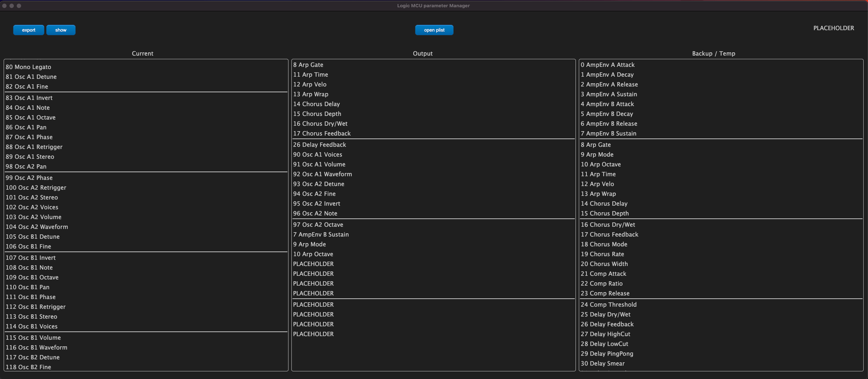Viewport: 868px width, 379px height.
Task: Click the 'Current' column header
Action: tap(142, 53)
